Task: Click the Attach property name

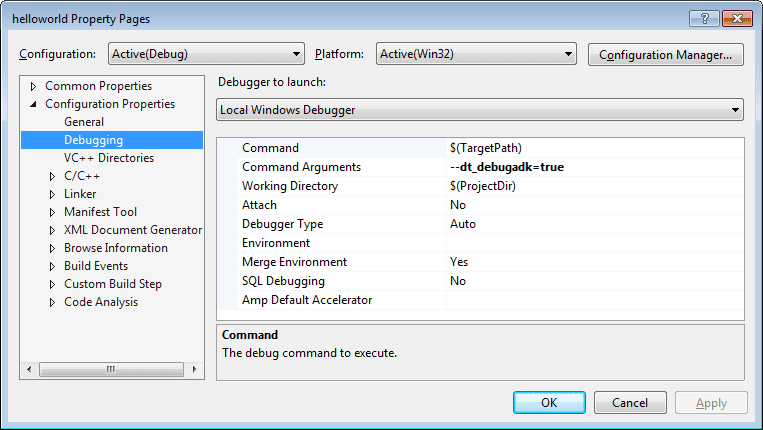Action: tap(259, 205)
